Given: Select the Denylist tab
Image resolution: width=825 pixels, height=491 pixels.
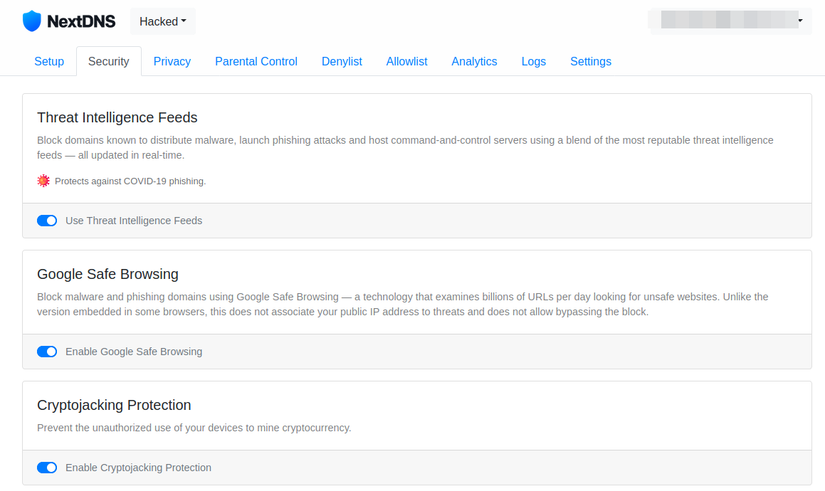Looking at the screenshot, I should coord(342,61).
